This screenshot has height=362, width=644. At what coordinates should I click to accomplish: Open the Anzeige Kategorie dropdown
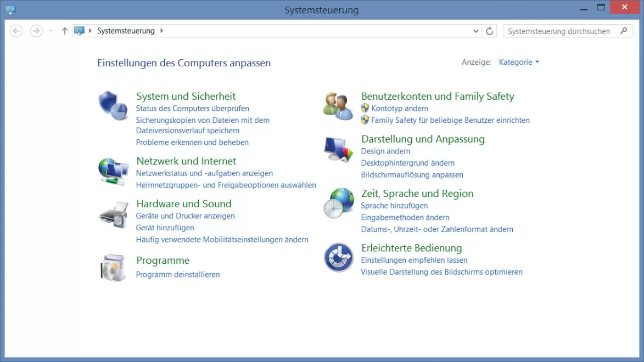point(519,62)
